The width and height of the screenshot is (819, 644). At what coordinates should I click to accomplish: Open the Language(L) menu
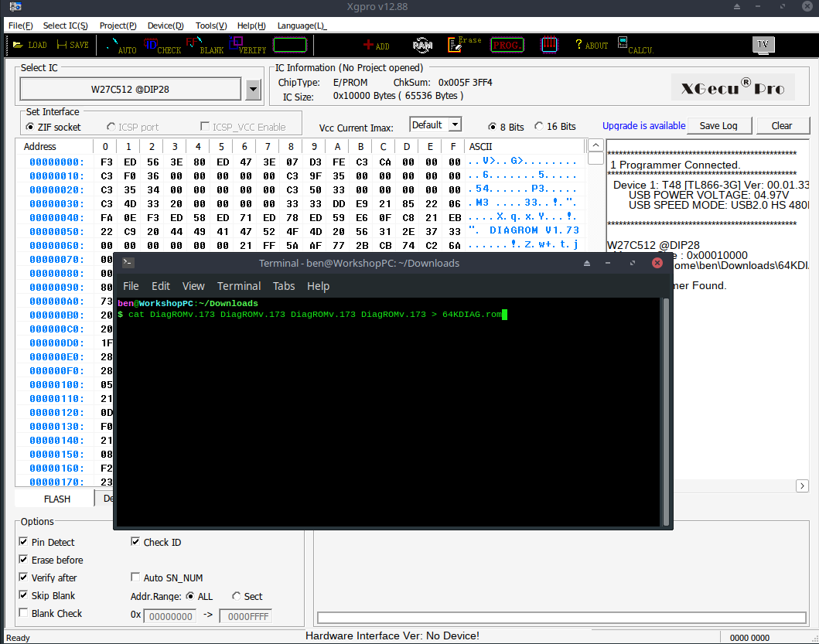click(302, 26)
